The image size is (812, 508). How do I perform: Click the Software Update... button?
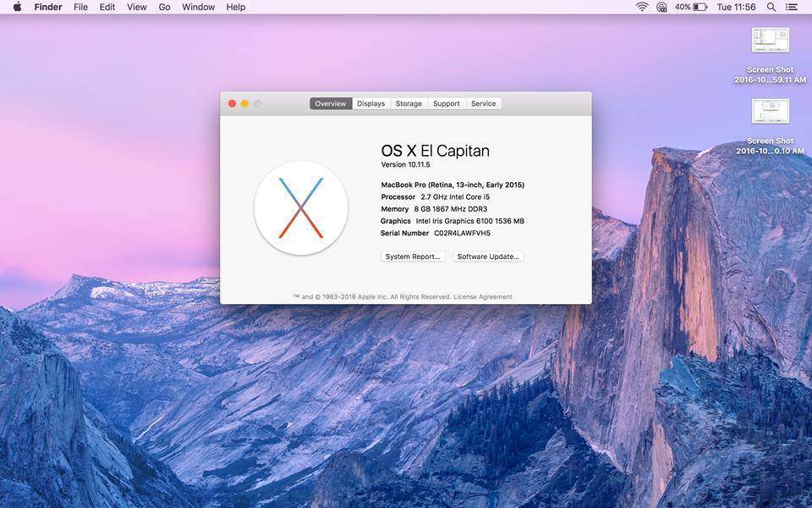(488, 257)
